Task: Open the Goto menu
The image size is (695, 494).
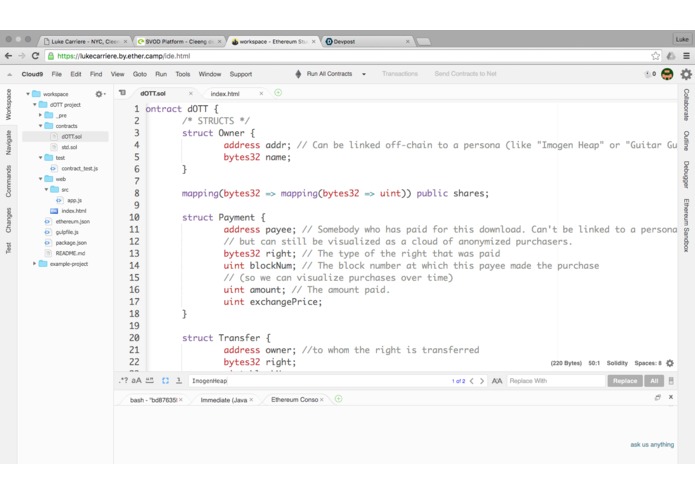Action: tap(140, 74)
